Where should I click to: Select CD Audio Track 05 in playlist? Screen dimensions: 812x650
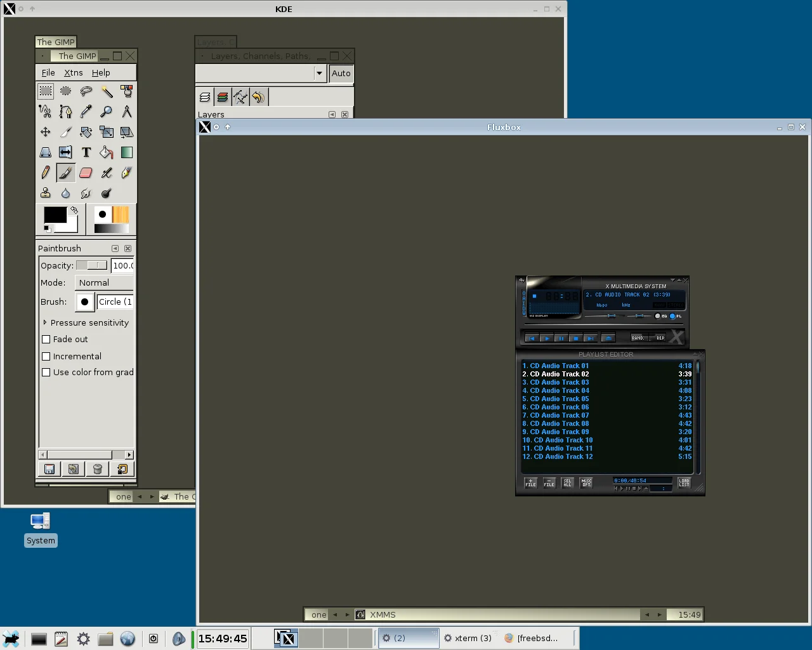click(x=606, y=399)
